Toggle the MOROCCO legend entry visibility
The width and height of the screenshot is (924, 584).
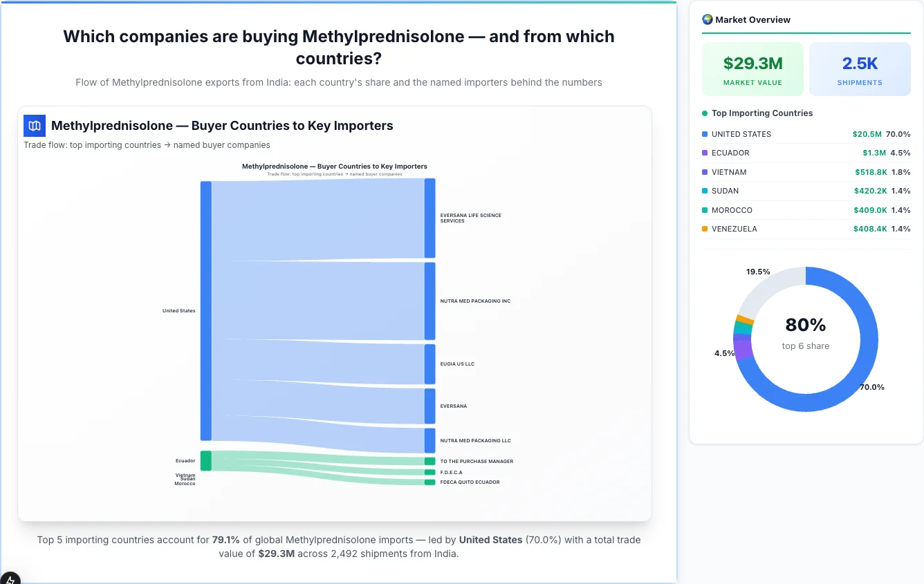click(732, 210)
